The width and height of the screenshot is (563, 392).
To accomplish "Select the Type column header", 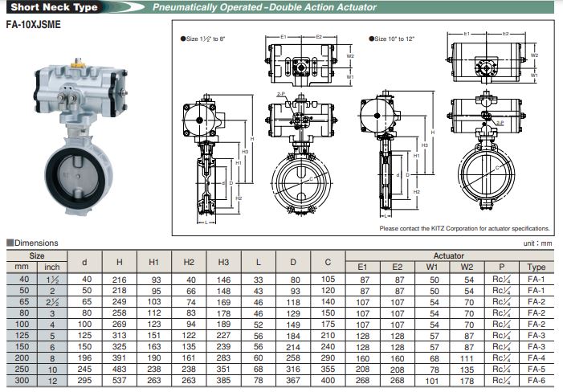I will (x=536, y=267).
